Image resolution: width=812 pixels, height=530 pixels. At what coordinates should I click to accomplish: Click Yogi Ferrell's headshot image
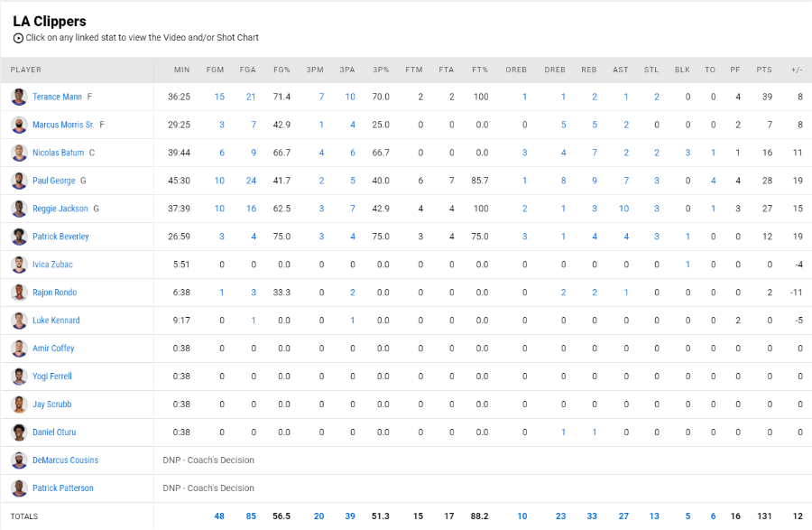pyautogui.click(x=19, y=377)
